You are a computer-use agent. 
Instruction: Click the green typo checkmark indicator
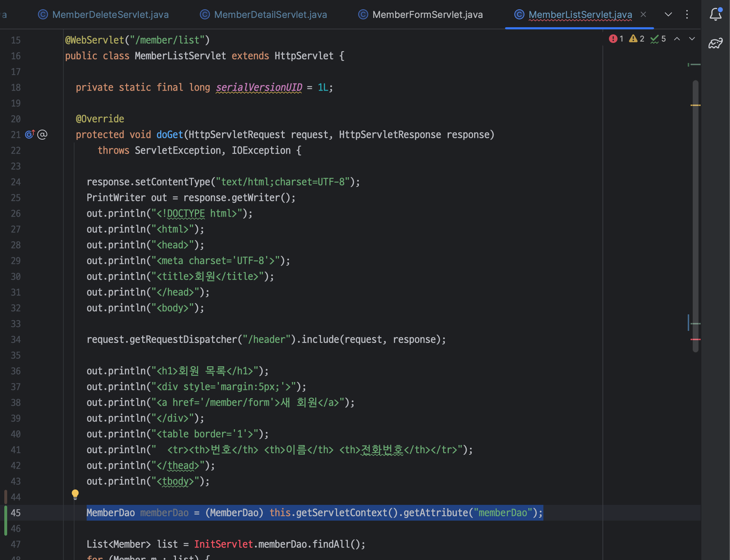[x=654, y=39]
